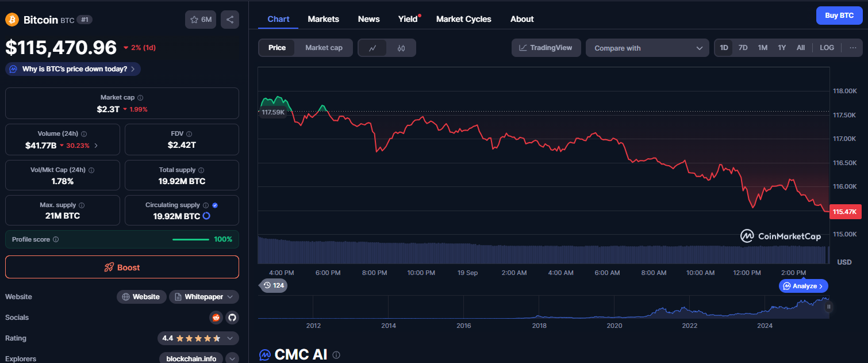Click the Vol/Mkt Cap info icon
The width and height of the screenshot is (868, 363).
91,170
